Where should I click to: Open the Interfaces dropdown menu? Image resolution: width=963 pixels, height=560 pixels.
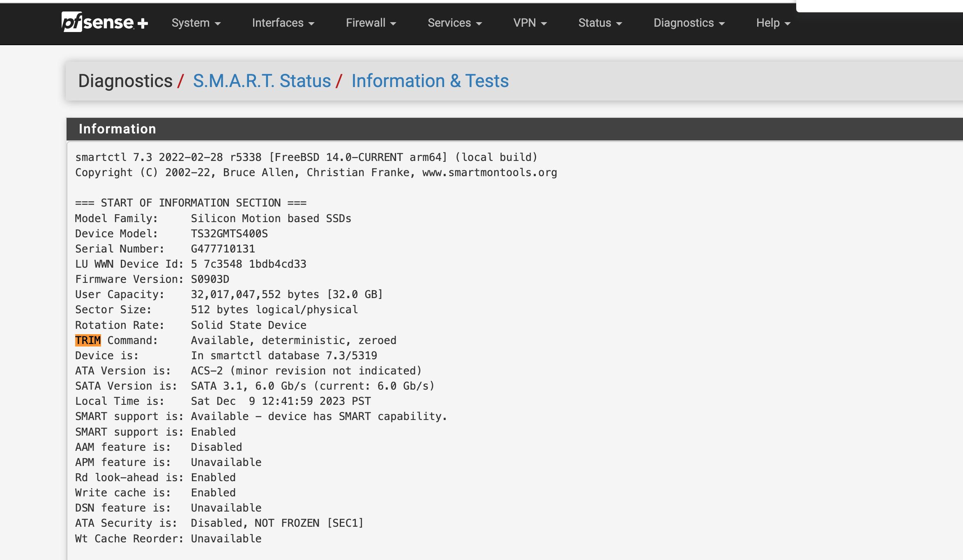[283, 23]
